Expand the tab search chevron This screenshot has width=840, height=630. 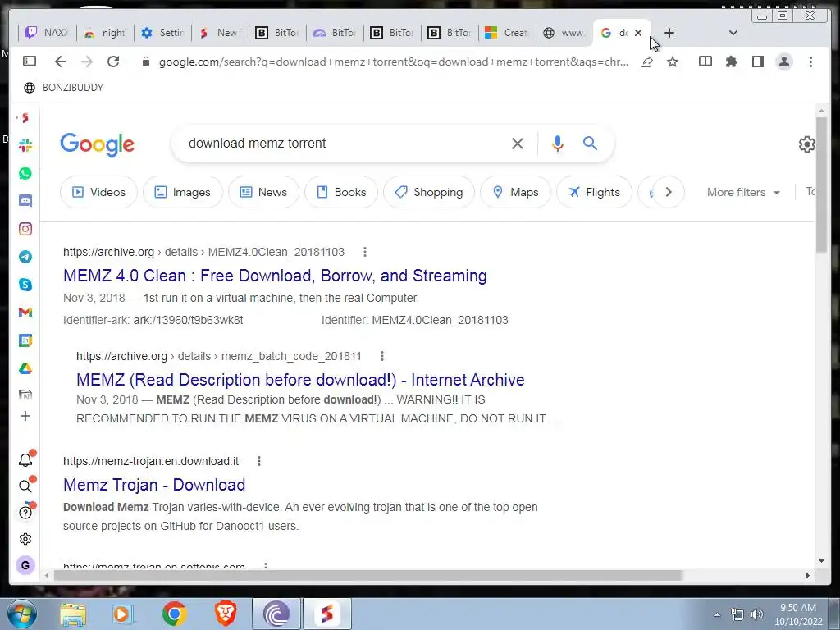[733, 33]
